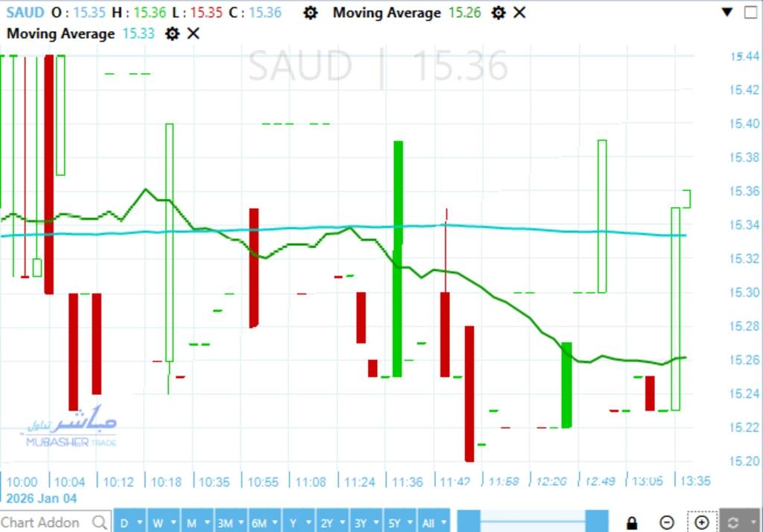Click the refresh chart icon
Viewport: 763px width, 532px height.
coord(734,522)
